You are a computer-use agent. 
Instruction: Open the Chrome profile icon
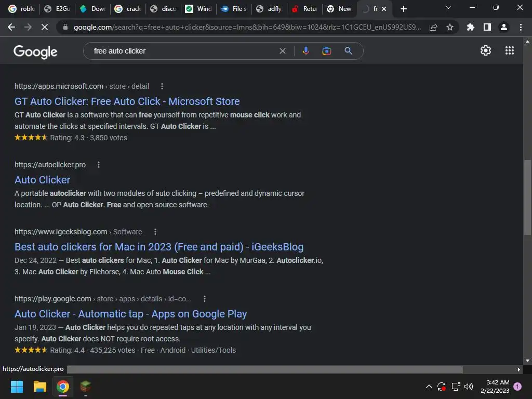point(504,27)
